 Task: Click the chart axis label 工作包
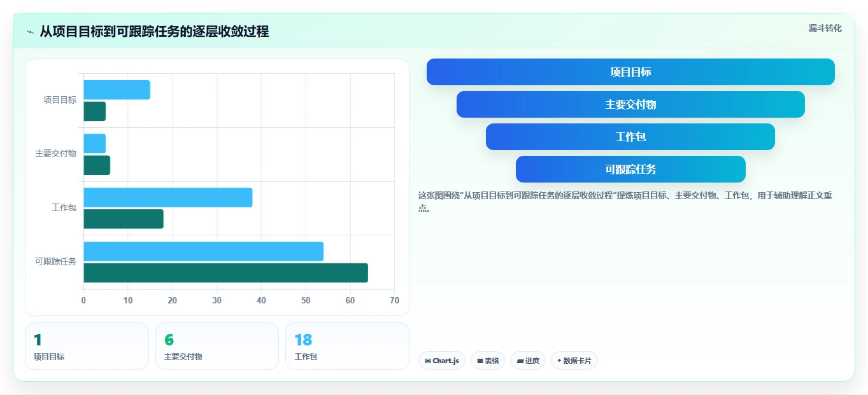(64, 207)
